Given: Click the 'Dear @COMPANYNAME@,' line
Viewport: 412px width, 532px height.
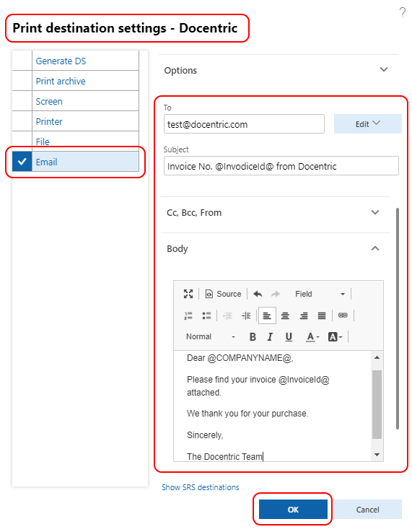Looking at the screenshot, I should 240,358.
